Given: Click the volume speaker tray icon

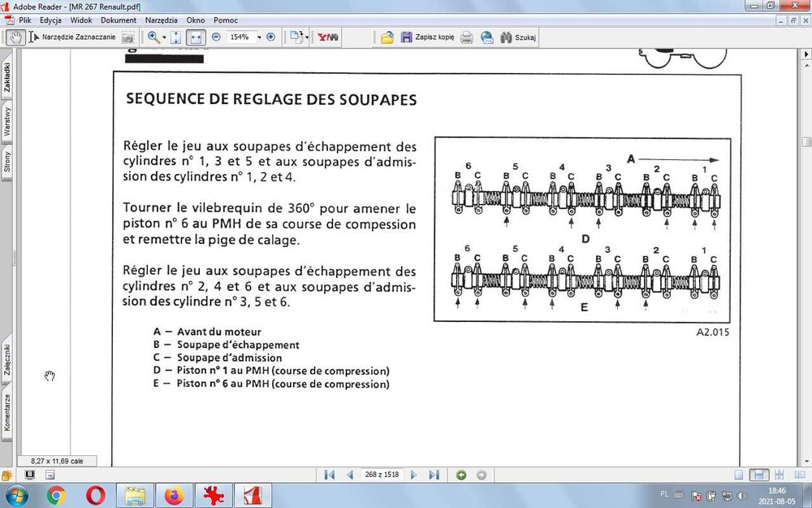Looking at the screenshot, I should click(x=741, y=496).
